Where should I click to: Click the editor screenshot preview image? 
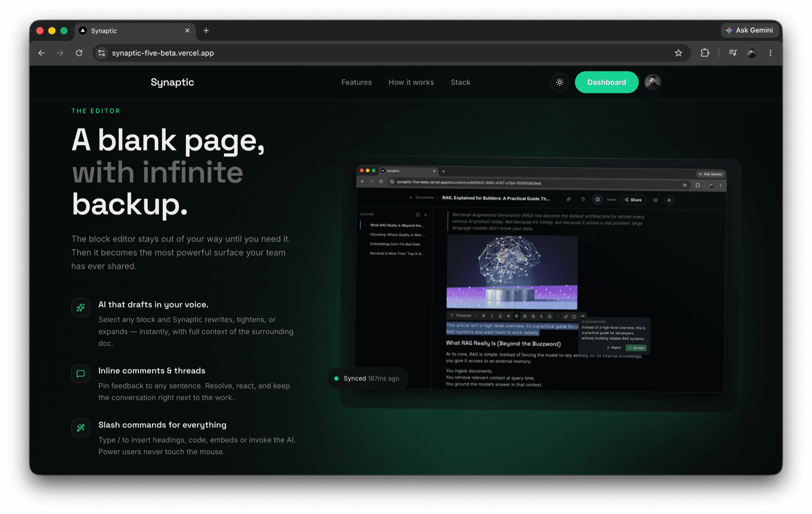click(540, 279)
